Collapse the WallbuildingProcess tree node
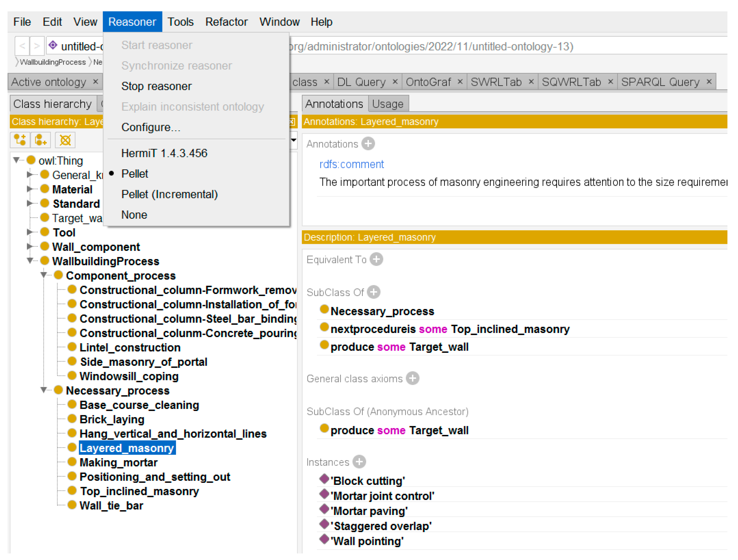Image resolution: width=738 pixels, height=560 pixels. 30,261
